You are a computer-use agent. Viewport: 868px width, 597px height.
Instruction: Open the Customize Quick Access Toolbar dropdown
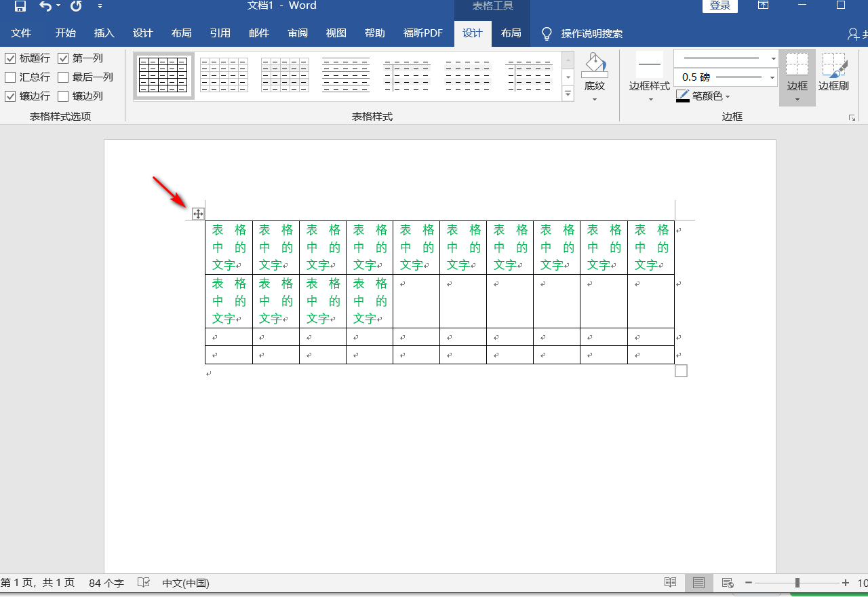tap(100, 6)
